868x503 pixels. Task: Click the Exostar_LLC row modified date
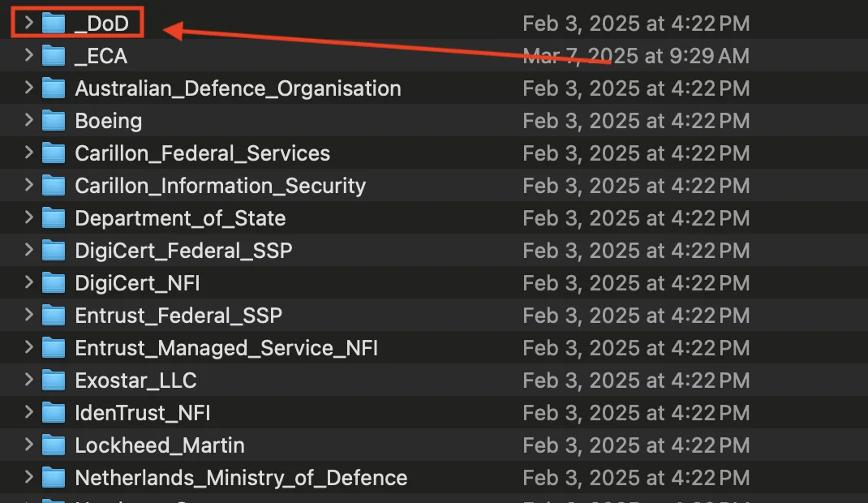pos(636,380)
